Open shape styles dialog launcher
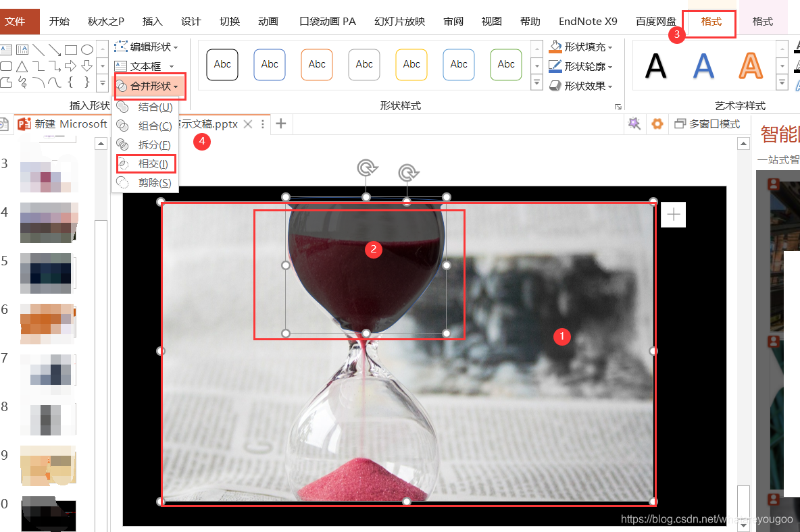The height and width of the screenshot is (532, 800). (x=618, y=107)
